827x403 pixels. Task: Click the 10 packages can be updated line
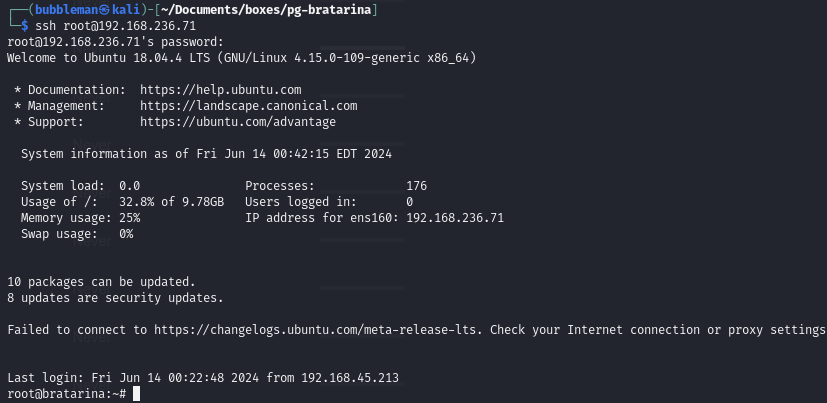pyautogui.click(x=101, y=282)
